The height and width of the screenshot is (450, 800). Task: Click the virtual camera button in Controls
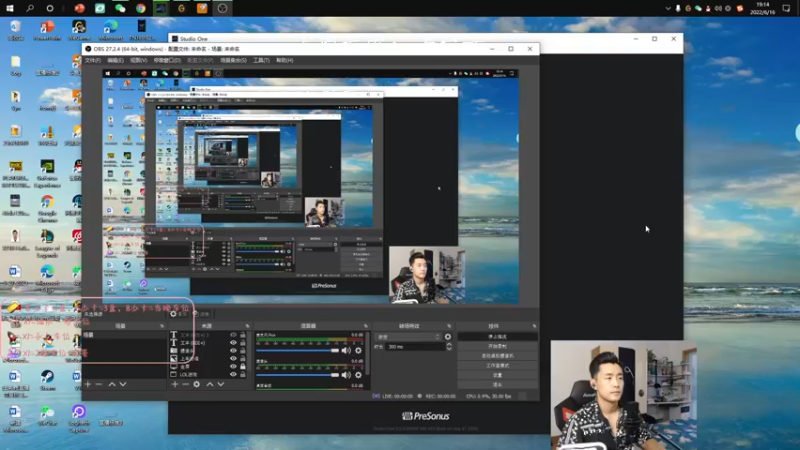coord(497,356)
